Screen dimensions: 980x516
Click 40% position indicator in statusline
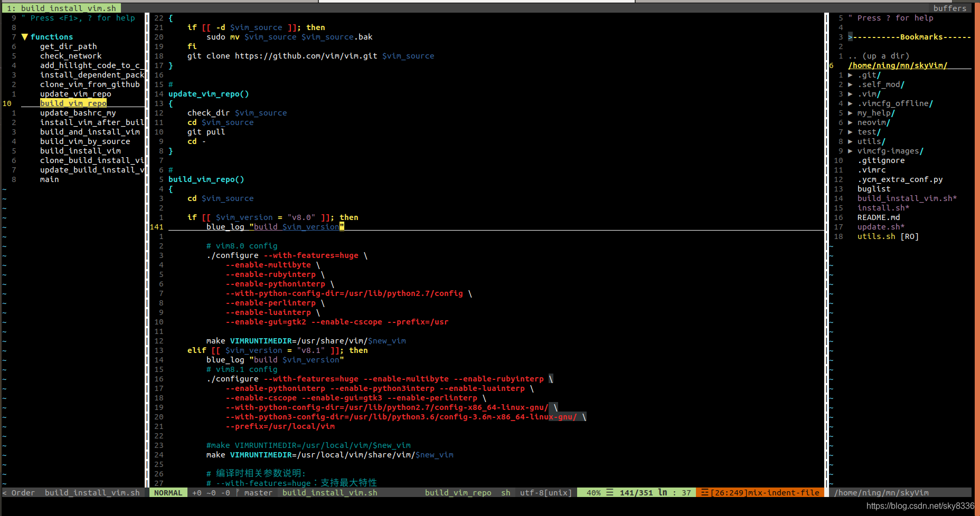click(x=593, y=493)
